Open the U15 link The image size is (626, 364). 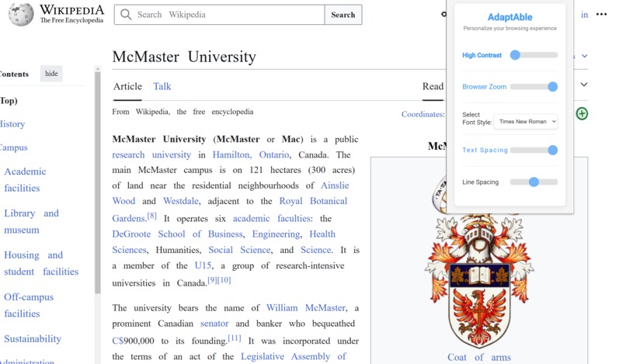[x=203, y=265]
